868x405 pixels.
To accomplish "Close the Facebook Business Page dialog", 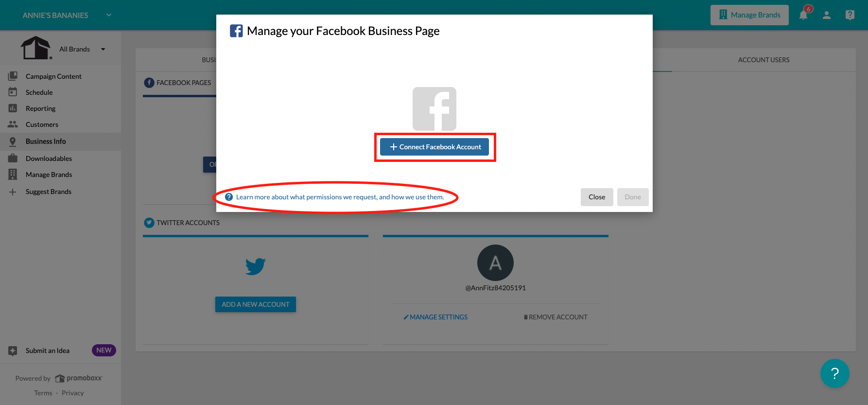I will click(x=597, y=197).
